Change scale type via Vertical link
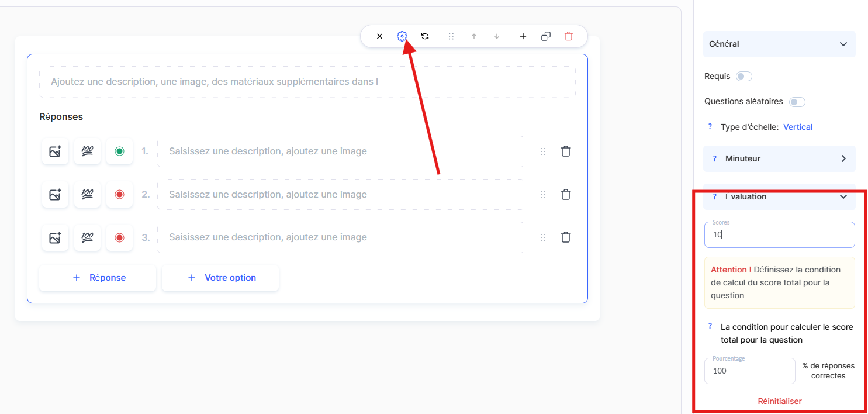Viewport: 868px width, 414px height. 798,127
